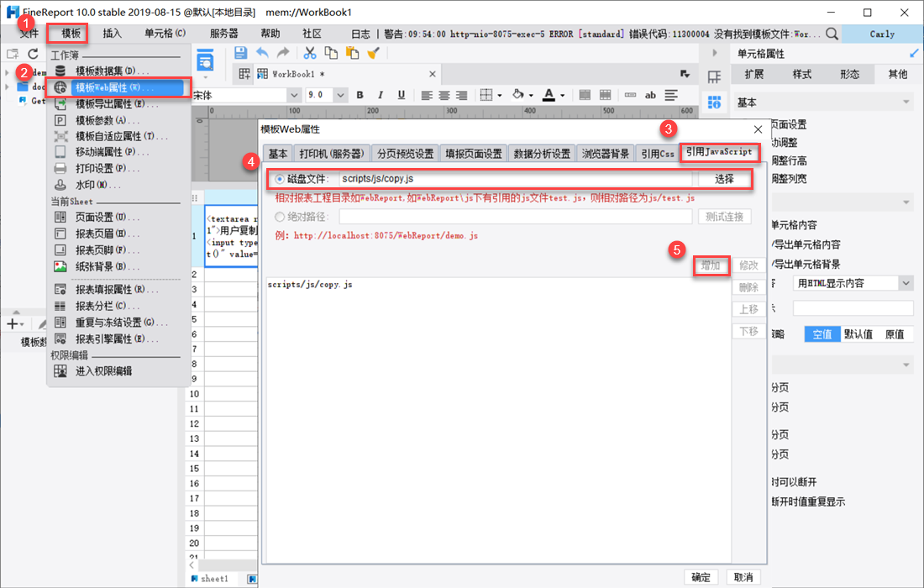Viewport: 924px width, 588px height.
Task: Toggle Italic formatting
Action: 381,95
